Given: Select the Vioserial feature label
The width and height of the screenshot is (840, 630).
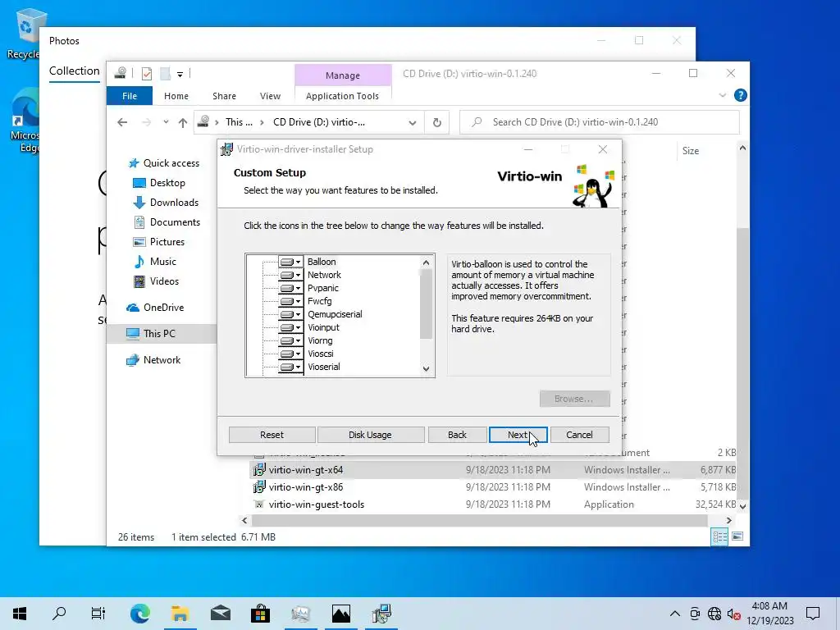Looking at the screenshot, I should pos(323,367).
